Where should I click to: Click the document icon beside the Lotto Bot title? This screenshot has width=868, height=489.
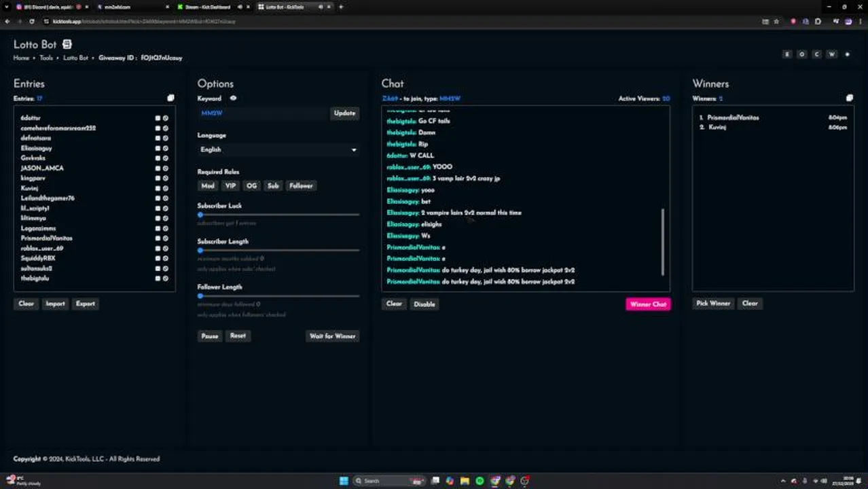point(67,44)
